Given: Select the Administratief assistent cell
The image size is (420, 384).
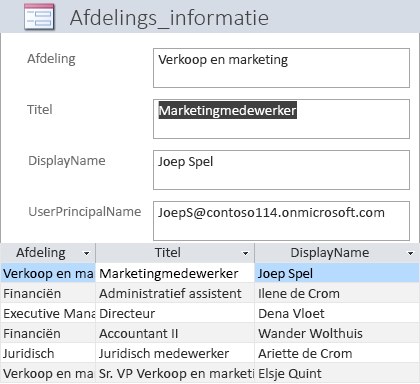Looking at the screenshot, I should coord(175,293).
